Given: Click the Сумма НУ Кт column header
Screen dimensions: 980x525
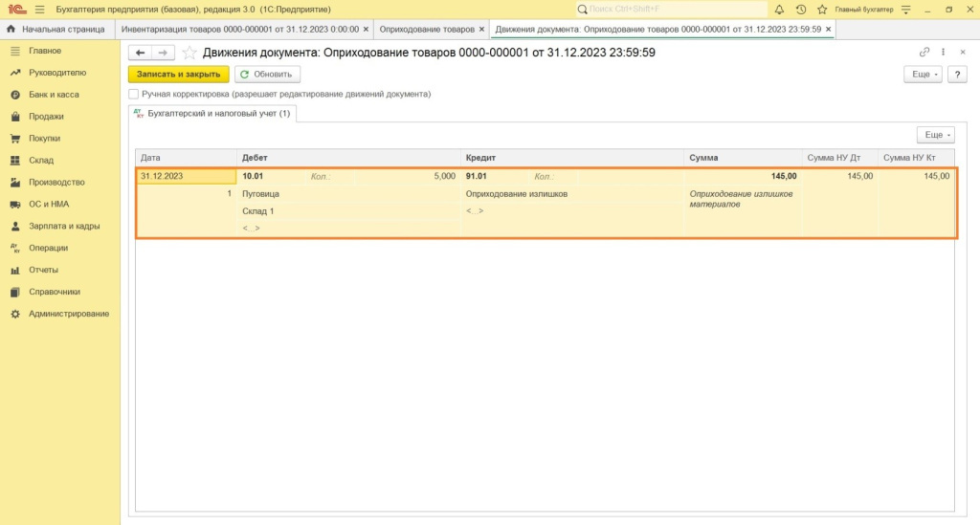Looking at the screenshot, I should tap(916, 158).
